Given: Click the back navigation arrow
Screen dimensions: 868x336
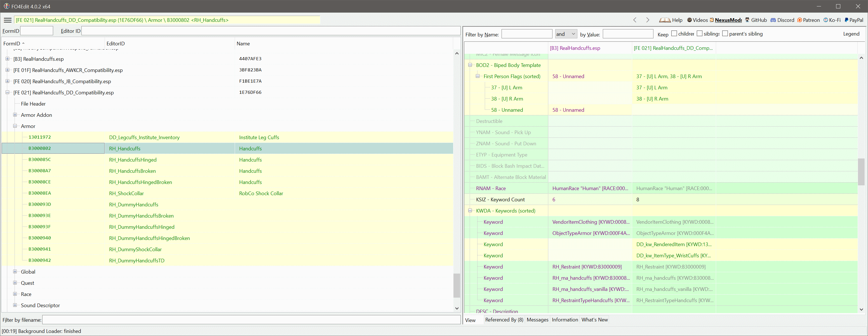Looking at the screenshot, I should [x=635, y=20].
